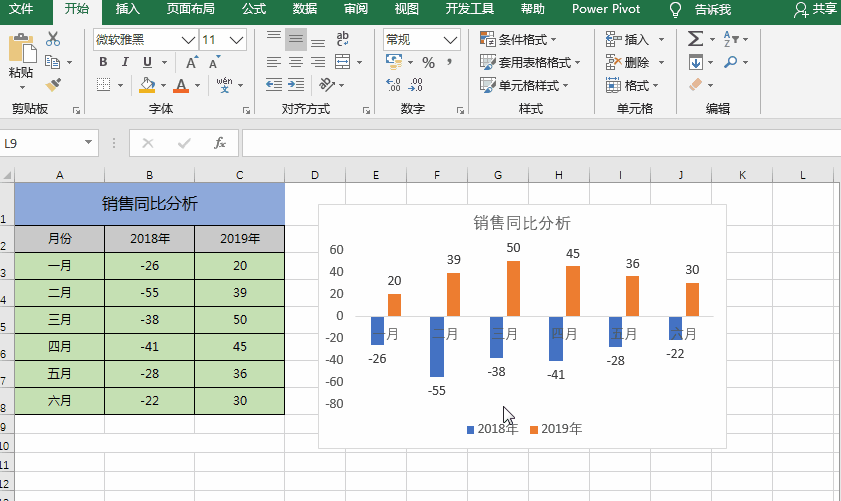Toggle Italic formatting
Viewport: 841px width, 501px height.
(x=125, y=62)
